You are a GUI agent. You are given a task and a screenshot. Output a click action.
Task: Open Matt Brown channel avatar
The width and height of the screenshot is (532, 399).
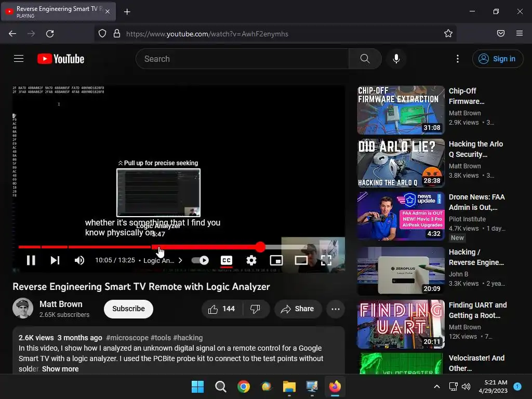tap(23, 308)
